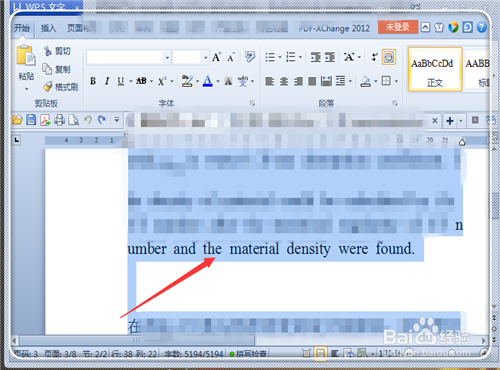Image resolution: width=500 pixels, height=370 pixels.
Task: Click the clear formatting icon
Action: (250, 57)
